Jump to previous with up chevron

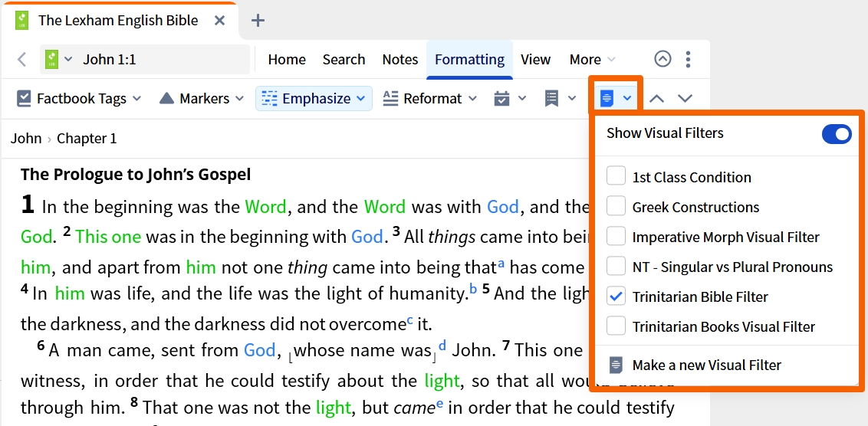coord(656,99)
